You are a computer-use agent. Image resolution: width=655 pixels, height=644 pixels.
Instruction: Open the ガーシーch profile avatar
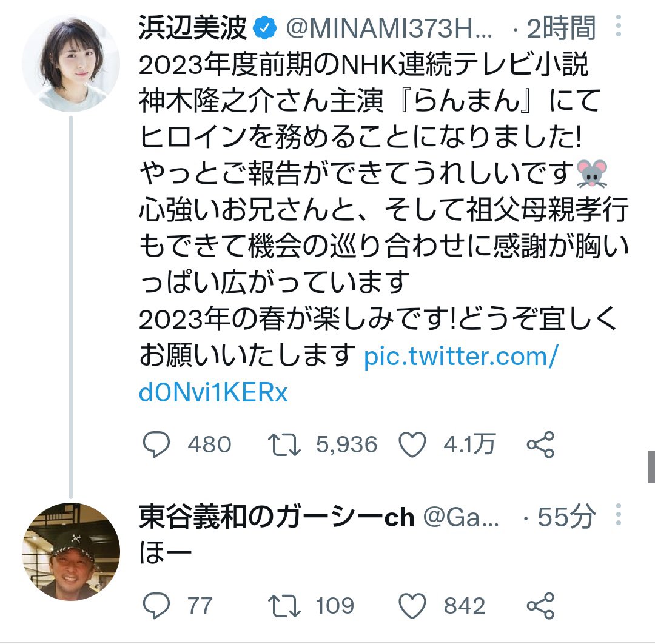(x=70, y=552)
